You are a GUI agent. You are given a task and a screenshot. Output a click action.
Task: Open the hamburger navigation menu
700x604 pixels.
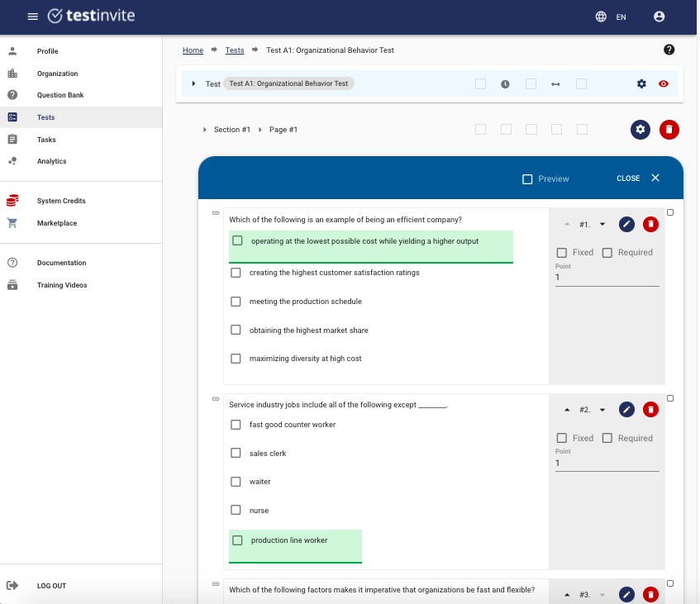[x=32, y=17]
